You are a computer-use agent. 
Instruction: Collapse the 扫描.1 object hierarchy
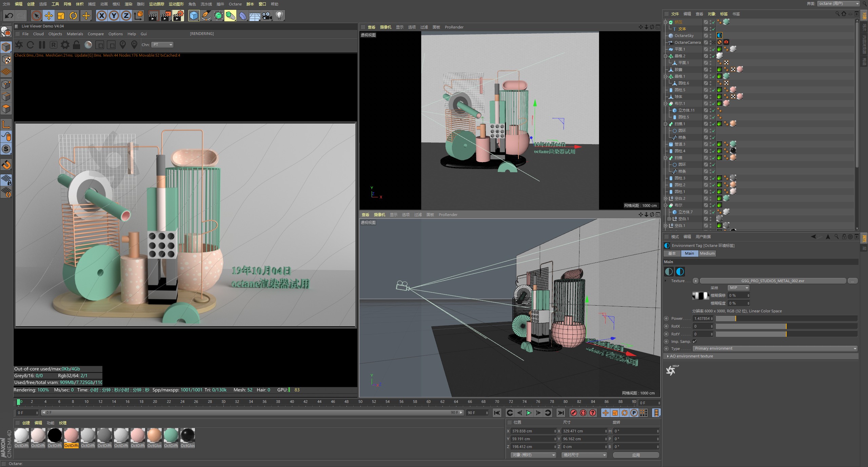666,124
